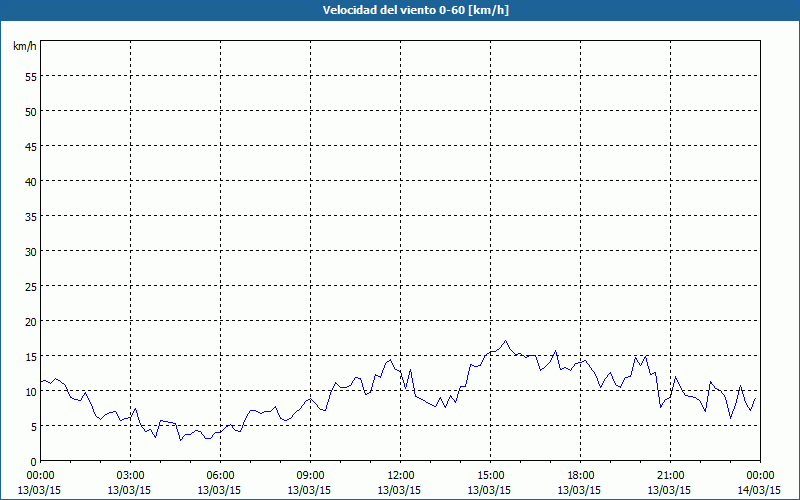Click the 03:00 time axis label
Image resolution: width=800 pixels, height=500 pixels.
click(x=130, y=476)
